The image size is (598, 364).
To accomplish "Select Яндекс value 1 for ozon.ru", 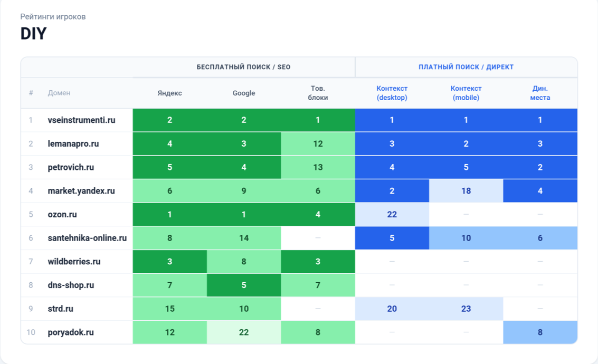I will click(x=170, y=215).
